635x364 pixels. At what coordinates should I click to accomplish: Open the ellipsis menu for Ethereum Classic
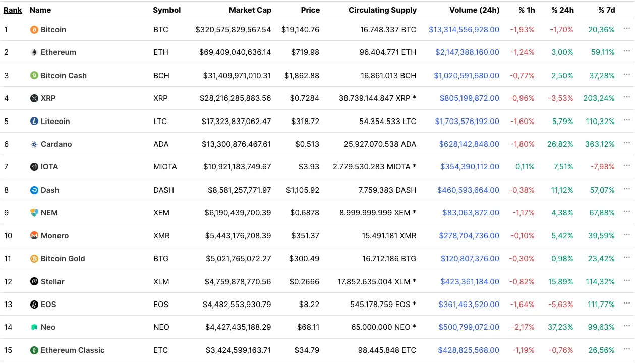(x=627, y=349)
